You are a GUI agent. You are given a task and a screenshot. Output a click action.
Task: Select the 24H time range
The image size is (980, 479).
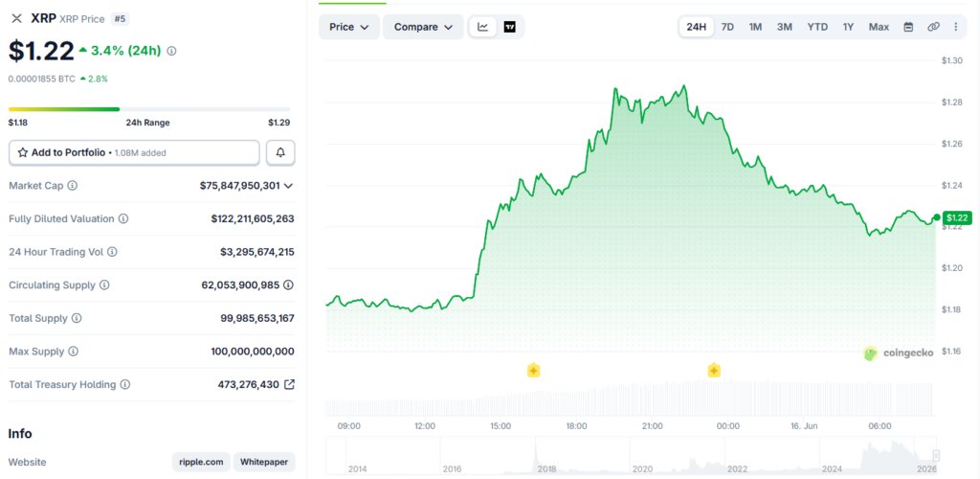tap(697, 27)
